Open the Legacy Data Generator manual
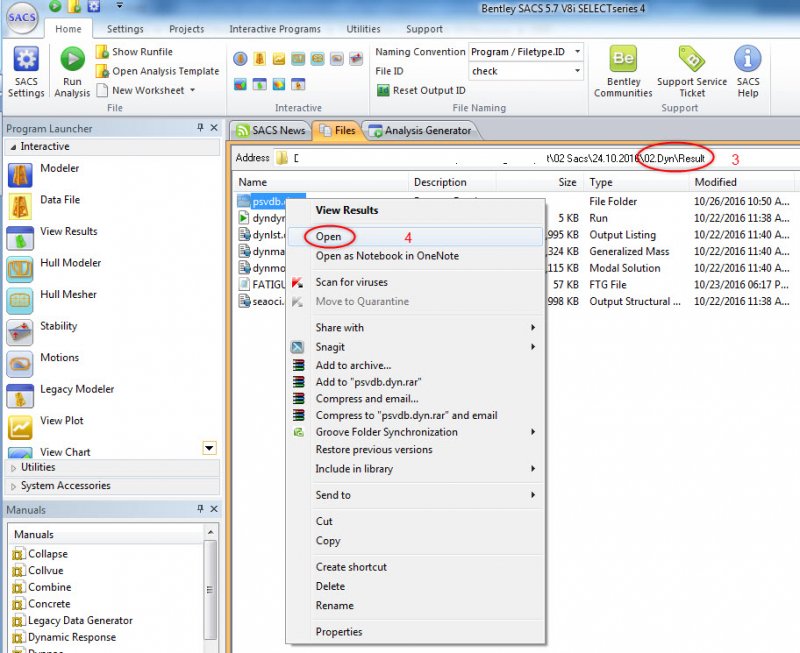This screenshot has height=653, width=800. (72, 620)
